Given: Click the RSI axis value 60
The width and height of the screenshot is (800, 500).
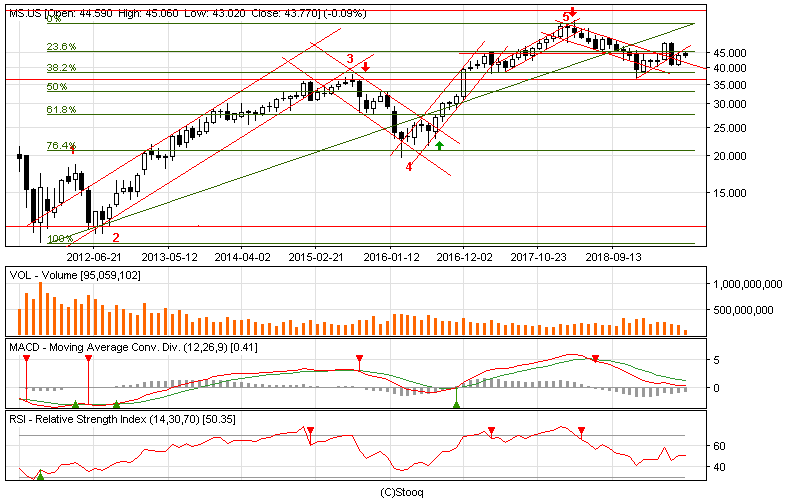Looking at the screenshot, I should pyautogui.click(x=719, y=446).
